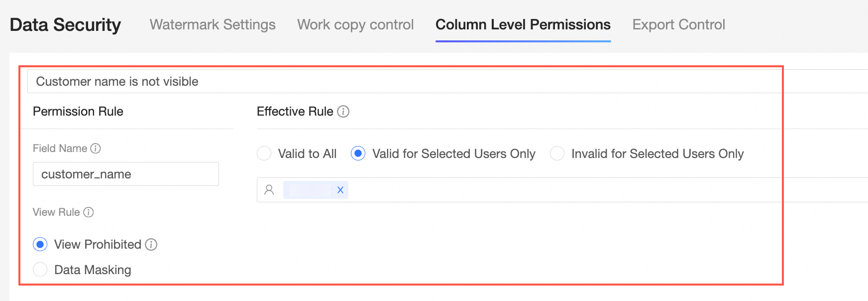Click the Effective Rule info icon
The image size is (868, 301).
(x=343, y=112)
